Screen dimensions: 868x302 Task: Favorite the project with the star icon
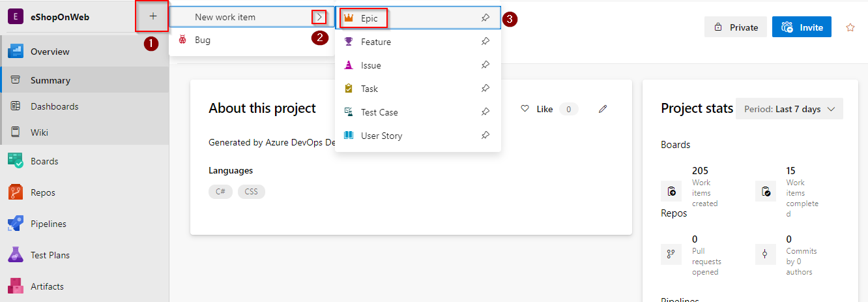point(850,27)
